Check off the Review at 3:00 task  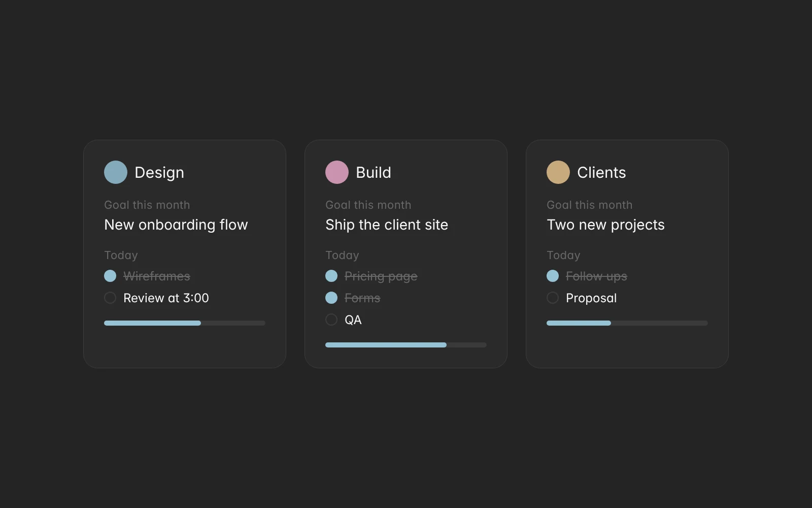(x=110, y=298)
